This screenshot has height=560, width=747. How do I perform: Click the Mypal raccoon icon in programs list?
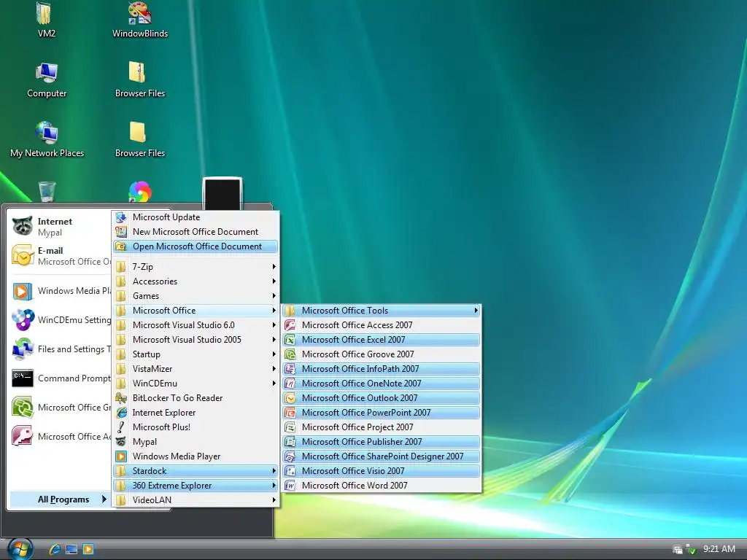tap(121, 442)
